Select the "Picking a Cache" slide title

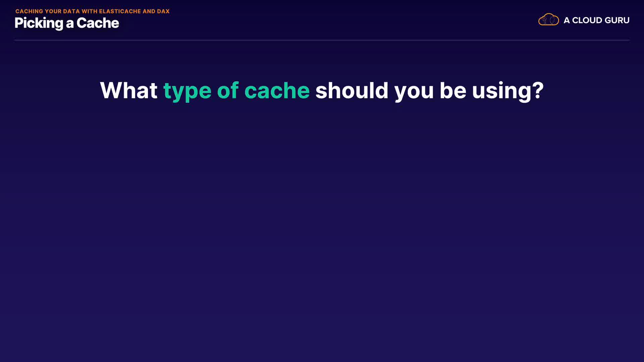click(67, 23)
